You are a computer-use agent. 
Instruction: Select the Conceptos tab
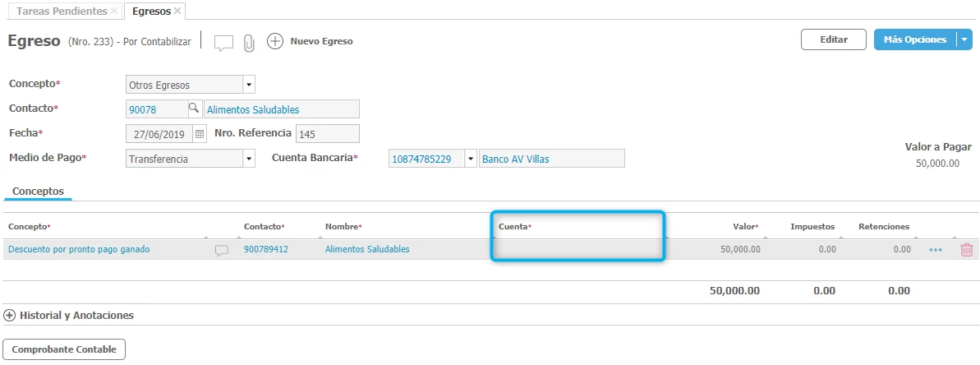point(38,191)
